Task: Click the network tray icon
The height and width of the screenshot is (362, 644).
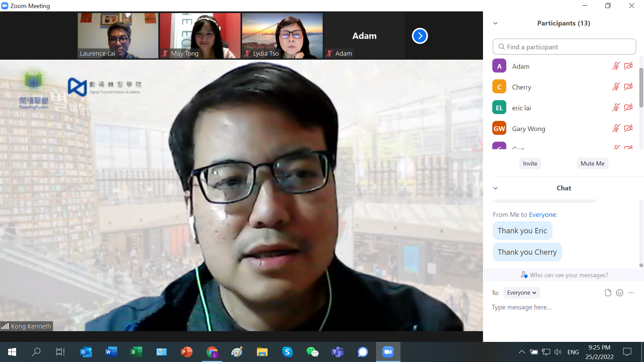Action: tap(546, 352)
